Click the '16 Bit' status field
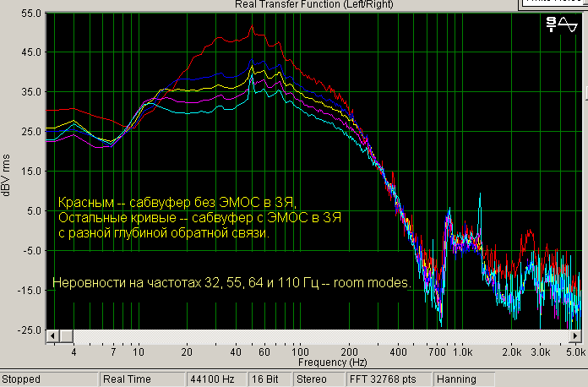The width and height of the screenshot is (588, 387). 269,379
